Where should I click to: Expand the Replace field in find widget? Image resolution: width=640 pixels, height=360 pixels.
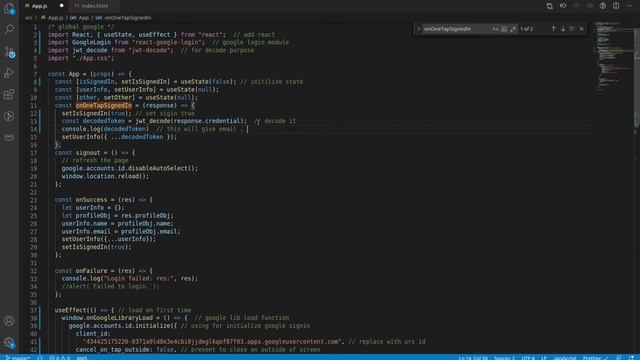418,29
